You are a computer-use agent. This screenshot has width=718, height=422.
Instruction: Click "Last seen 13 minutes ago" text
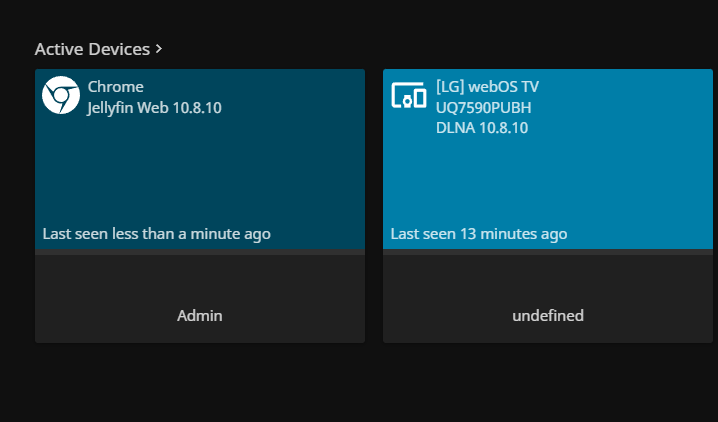[479, 234]
